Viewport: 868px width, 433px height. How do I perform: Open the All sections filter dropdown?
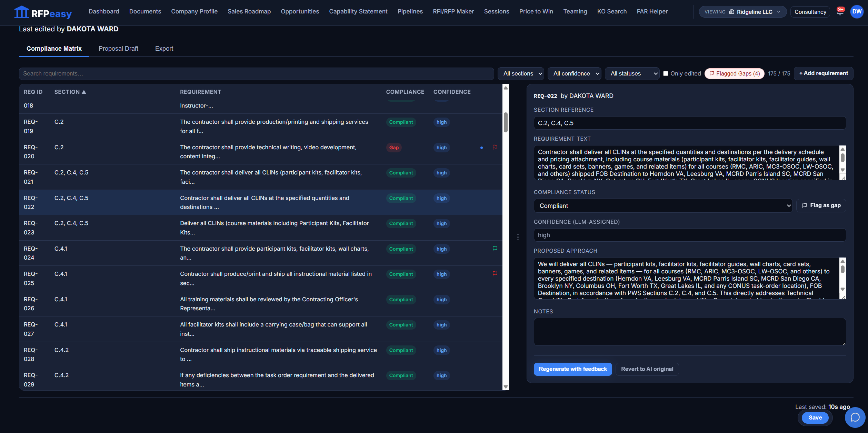[x=521, y=73]
